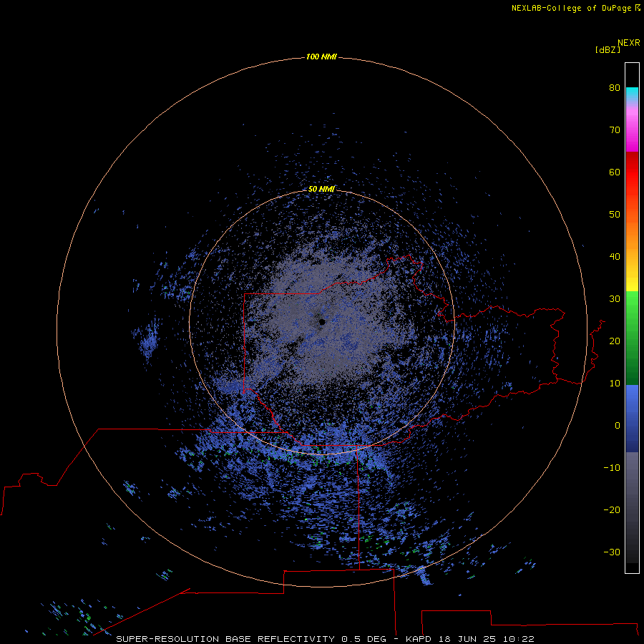Click the 30 dBZ scale value

click(615, 299)
